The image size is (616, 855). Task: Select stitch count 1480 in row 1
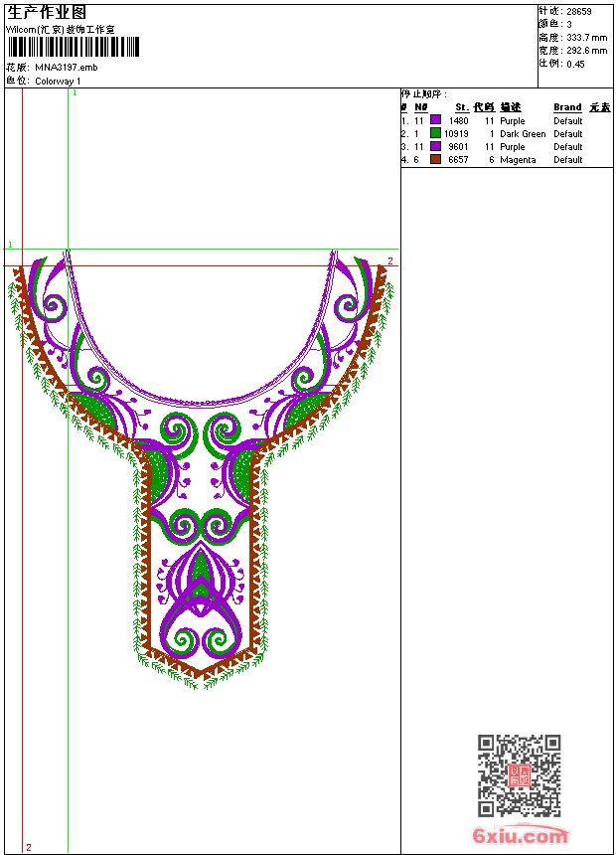tap(458, 121)
